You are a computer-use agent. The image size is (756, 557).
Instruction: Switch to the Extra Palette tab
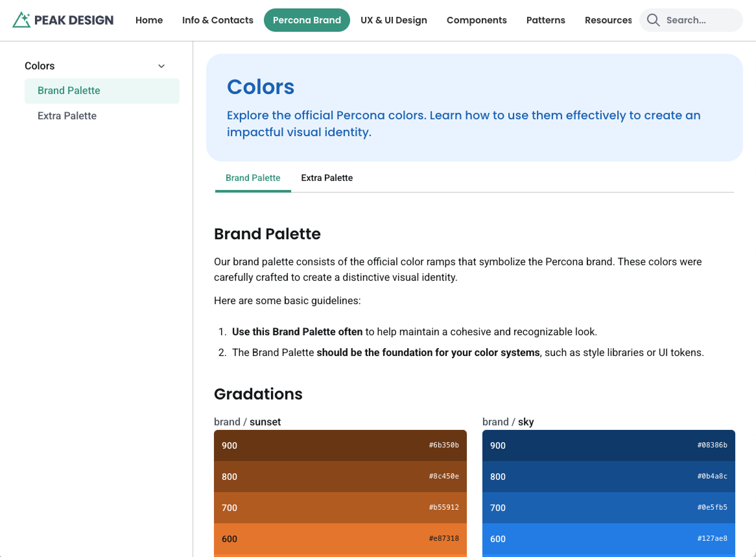pyautogui.click(x=327, y=178)
